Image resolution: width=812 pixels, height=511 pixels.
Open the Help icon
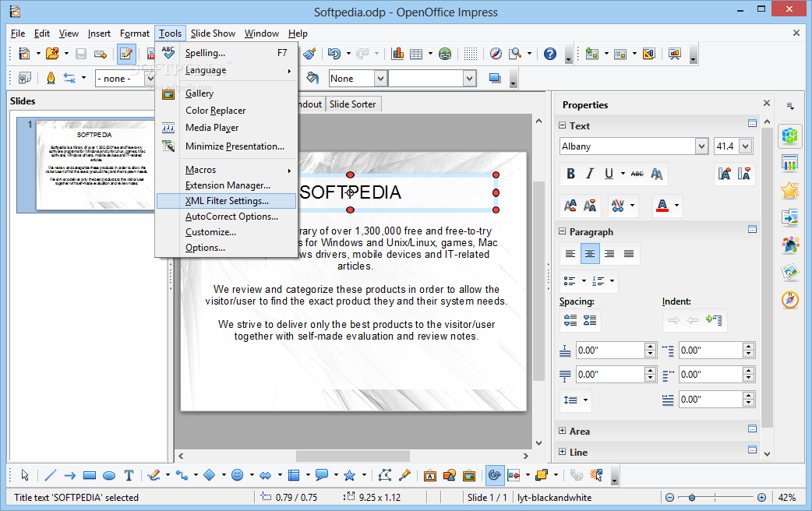550,53
